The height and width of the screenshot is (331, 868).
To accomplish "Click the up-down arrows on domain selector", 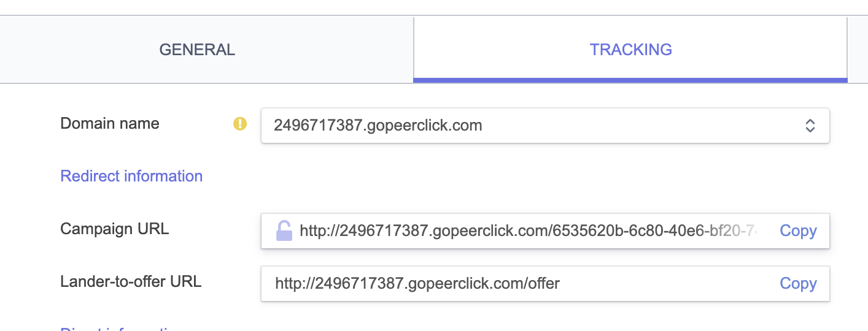I will click(x=810, y=126).
